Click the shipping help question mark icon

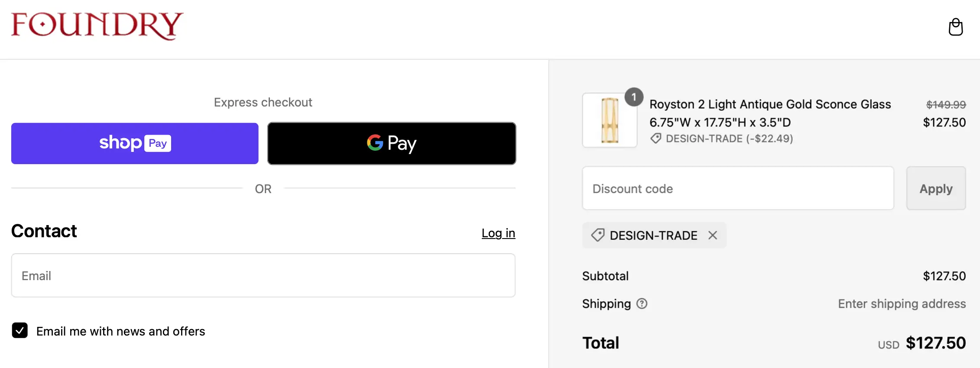click(642, 304)
